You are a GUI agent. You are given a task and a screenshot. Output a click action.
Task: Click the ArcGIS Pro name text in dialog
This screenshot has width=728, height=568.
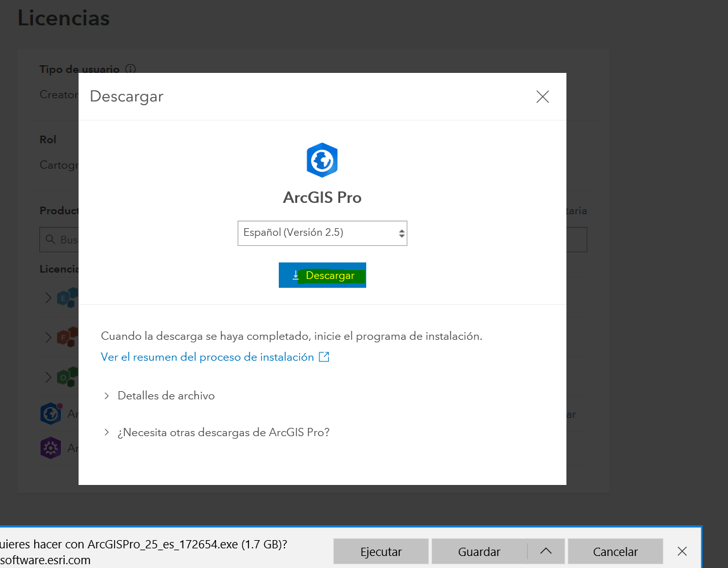(322, 197)
